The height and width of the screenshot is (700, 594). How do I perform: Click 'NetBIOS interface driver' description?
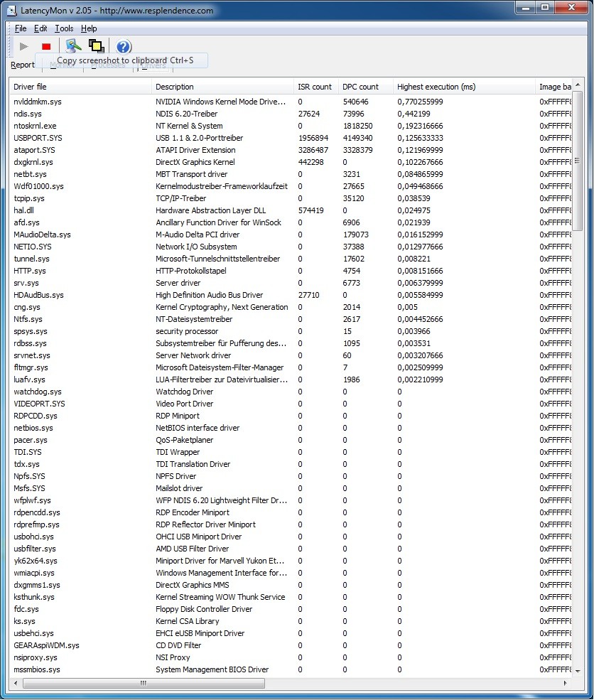(x=198, y=428)
